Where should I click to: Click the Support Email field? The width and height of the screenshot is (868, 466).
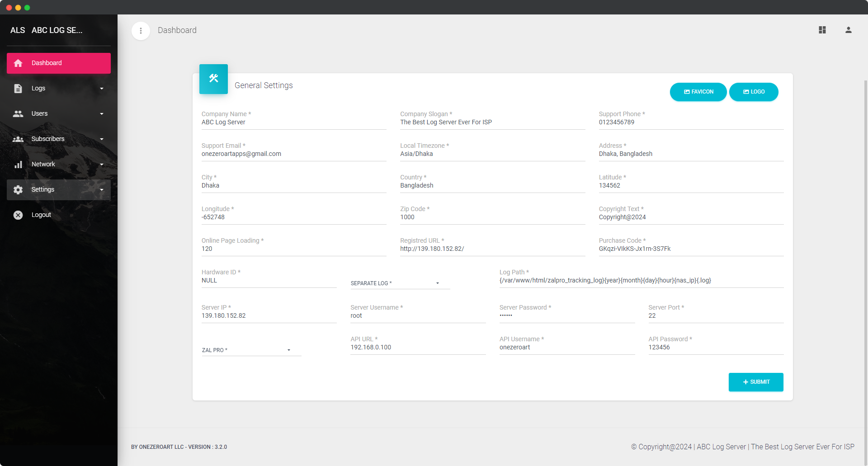pyautogui.click(x=294, y=154)
